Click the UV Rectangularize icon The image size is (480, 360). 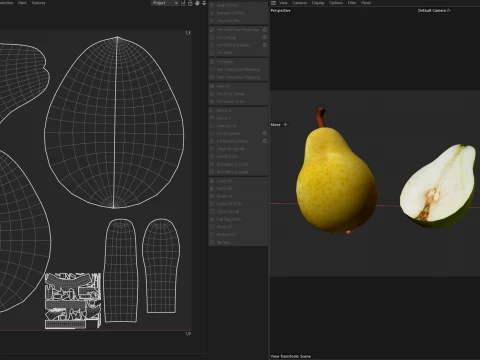[212, 141]
